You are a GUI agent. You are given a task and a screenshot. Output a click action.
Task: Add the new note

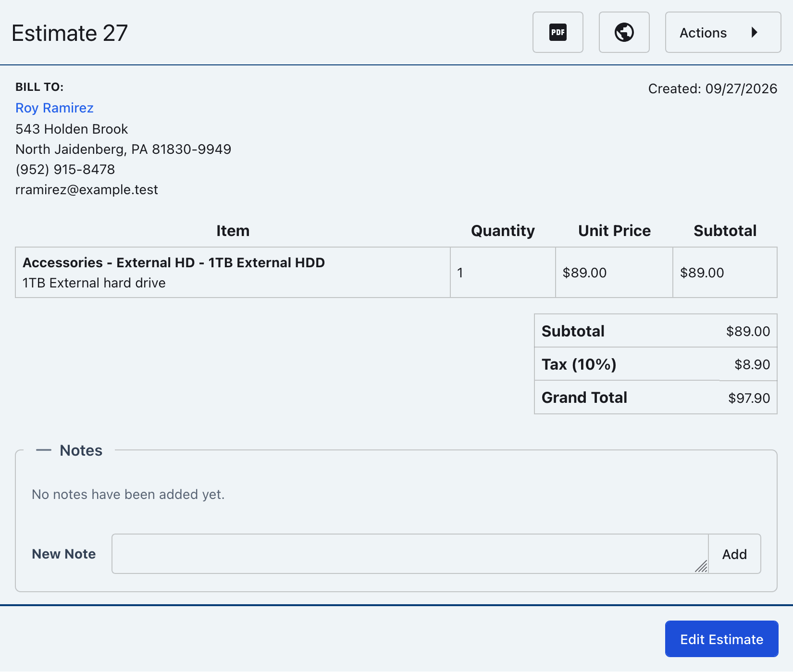(734, 554)
